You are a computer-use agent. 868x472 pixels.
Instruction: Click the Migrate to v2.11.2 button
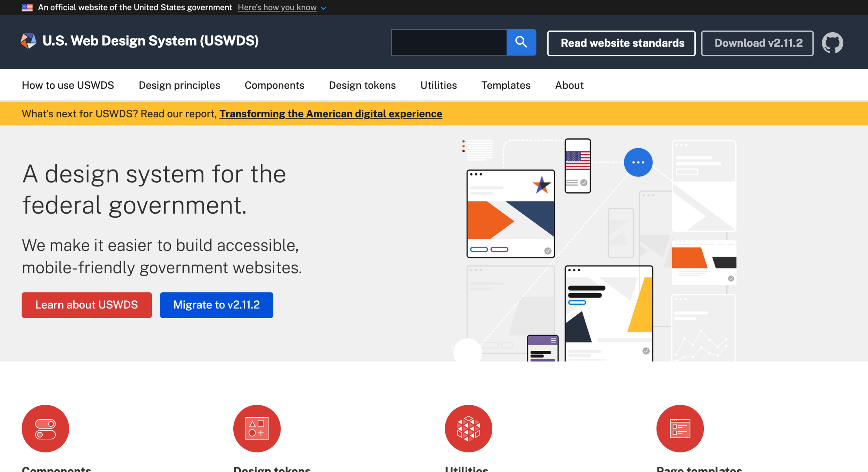(216, 305)
